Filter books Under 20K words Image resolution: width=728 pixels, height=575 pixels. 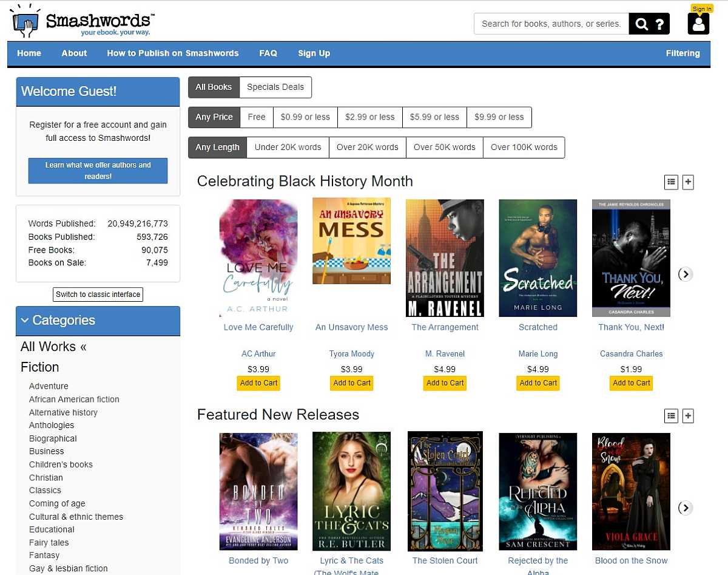pos(288,147)
